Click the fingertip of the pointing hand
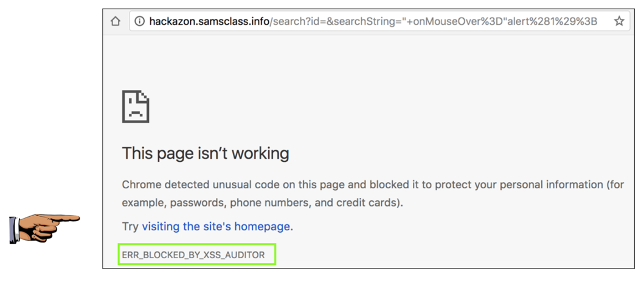The width and height of the screenshot is (644, 282). 77,218
